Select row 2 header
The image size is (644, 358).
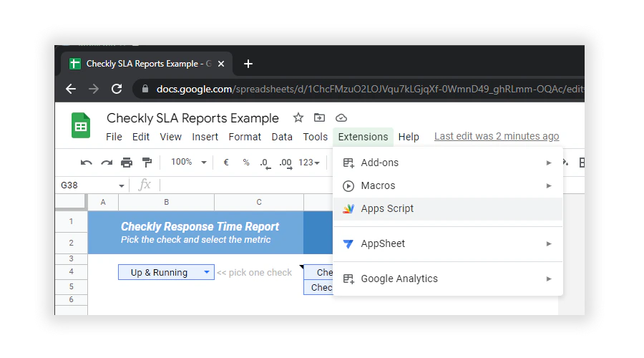tap(71, 243)
